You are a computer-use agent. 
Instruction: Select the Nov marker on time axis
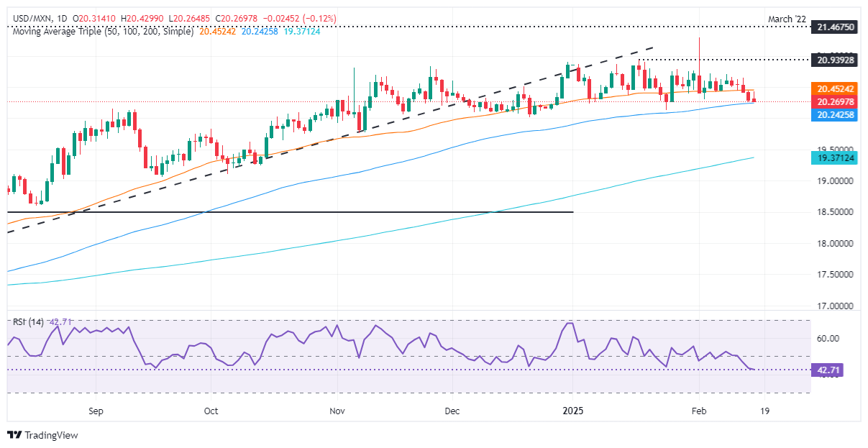[336, 411]
